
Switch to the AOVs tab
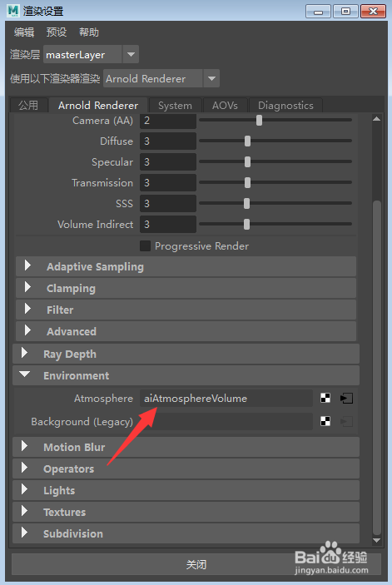tap(225, 106)
